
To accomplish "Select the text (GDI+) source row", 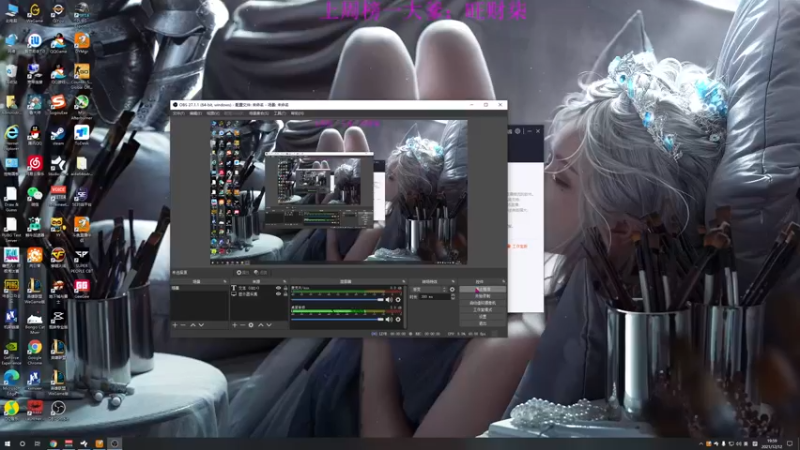I will [259, 288].
